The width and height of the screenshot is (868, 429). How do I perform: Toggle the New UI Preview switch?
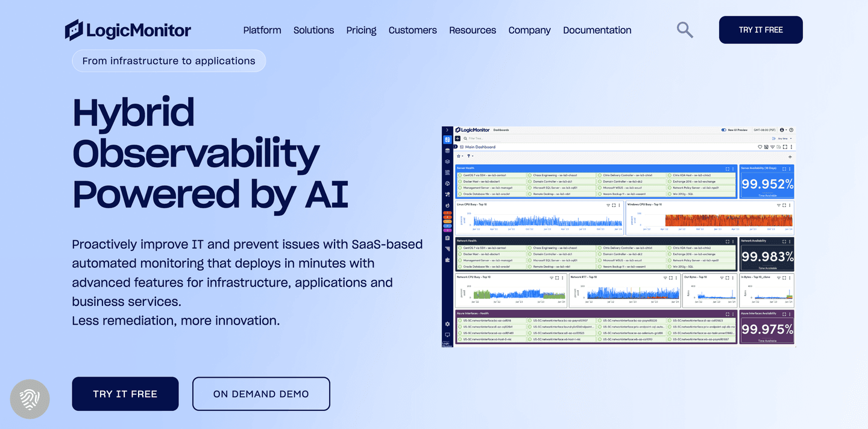724,130
